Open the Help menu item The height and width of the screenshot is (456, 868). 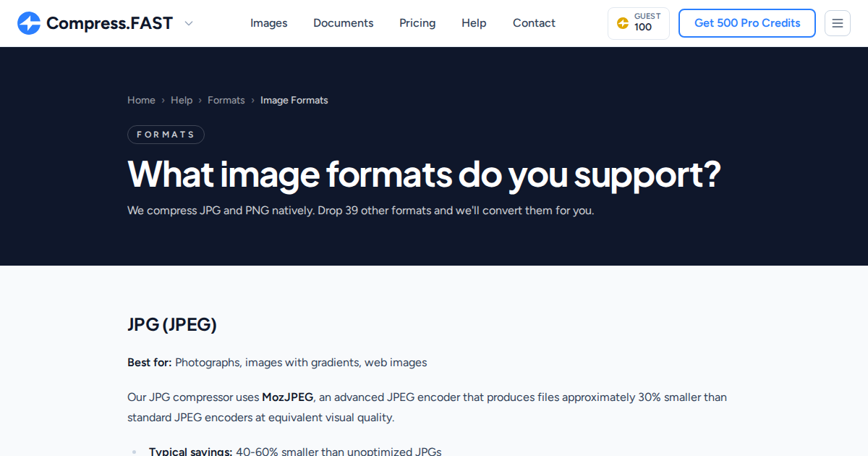pyautogui.click(x=474, y=23)
